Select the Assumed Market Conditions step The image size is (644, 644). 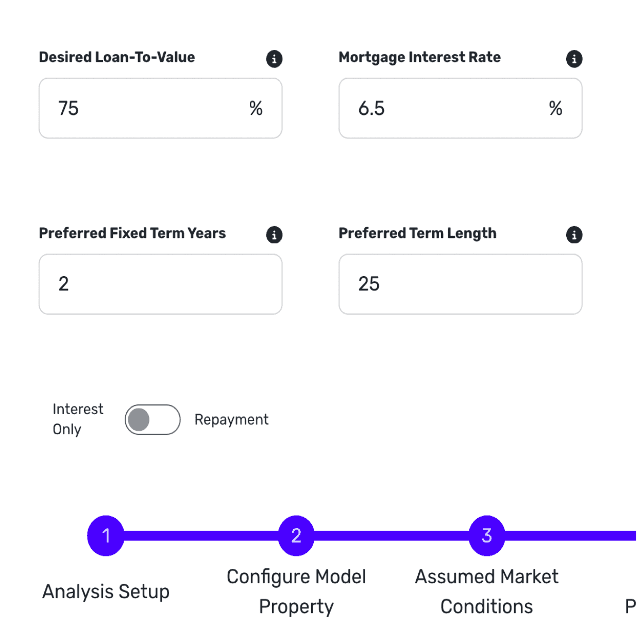click(x=486, y=591)
